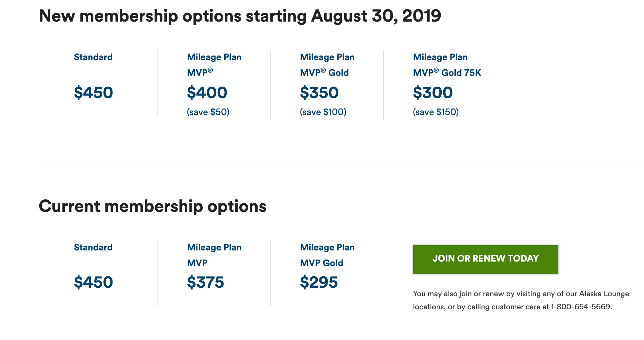Click the current Mileage Plan MVP Gold label
Screen dimensions: 644x340
click(327, 255)
